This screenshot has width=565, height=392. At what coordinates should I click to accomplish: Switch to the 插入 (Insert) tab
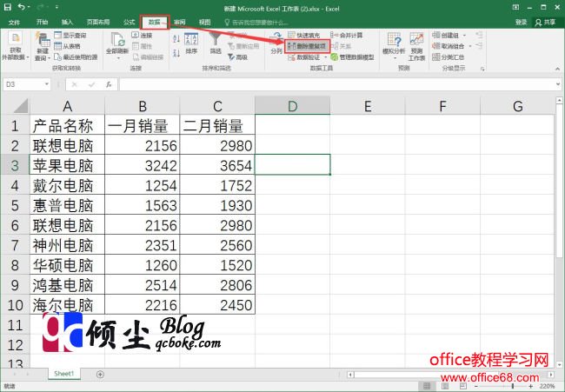pyautogui.click(x=67, y=23)
